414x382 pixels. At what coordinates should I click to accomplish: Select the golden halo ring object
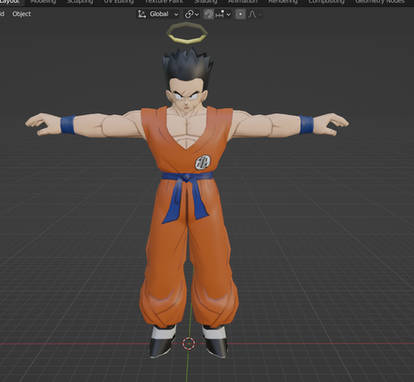coord(187,42)
